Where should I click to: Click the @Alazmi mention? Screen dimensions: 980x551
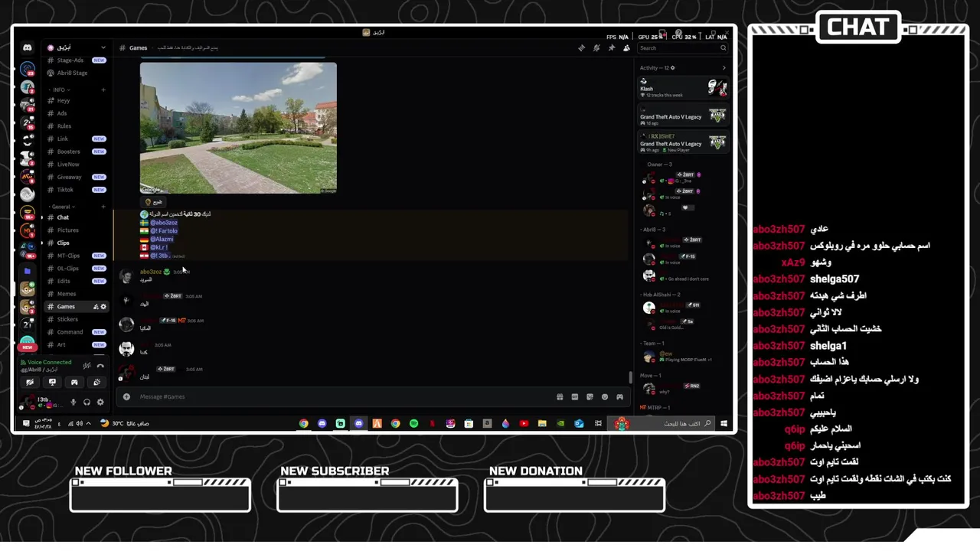click(x=162, y=240)
